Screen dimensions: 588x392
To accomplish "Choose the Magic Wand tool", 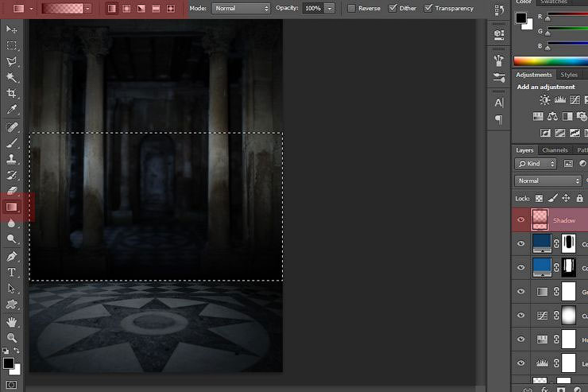I will click(x=12, y=77).
